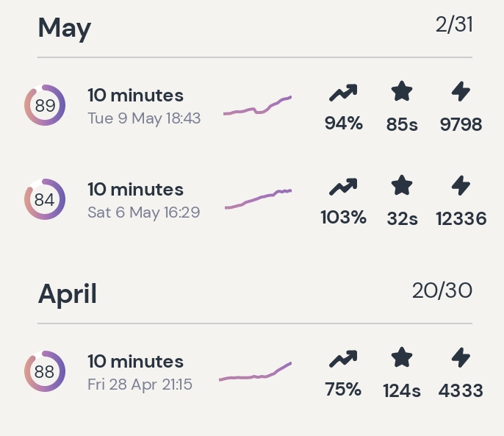Open the Fri 28 Apr 21:15 session

pyautogui.click(x=140, y=372)
